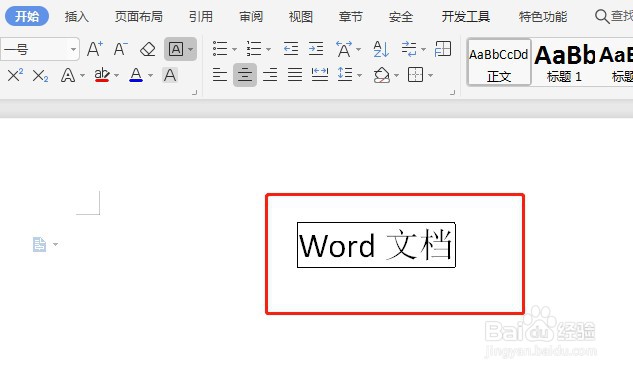
Task: Align text right
Action: click(270, 75)
